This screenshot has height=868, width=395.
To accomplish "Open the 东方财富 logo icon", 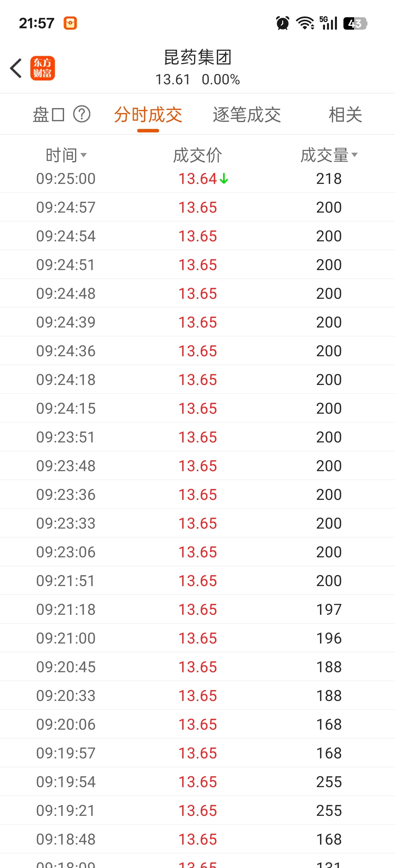I will 42,68.
